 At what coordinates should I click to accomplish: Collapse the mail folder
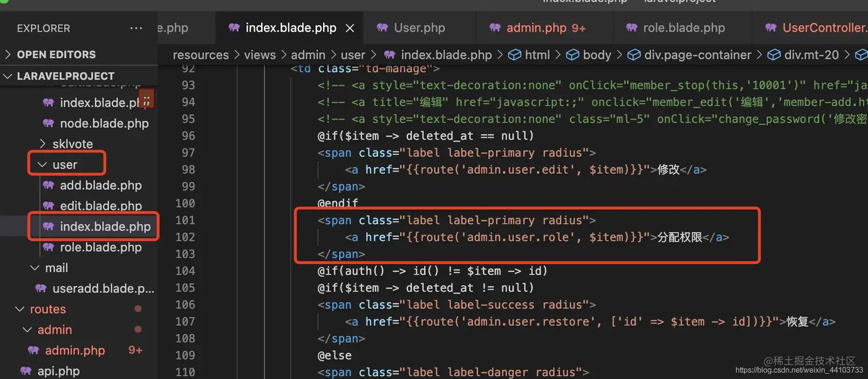tap(56, 268)
